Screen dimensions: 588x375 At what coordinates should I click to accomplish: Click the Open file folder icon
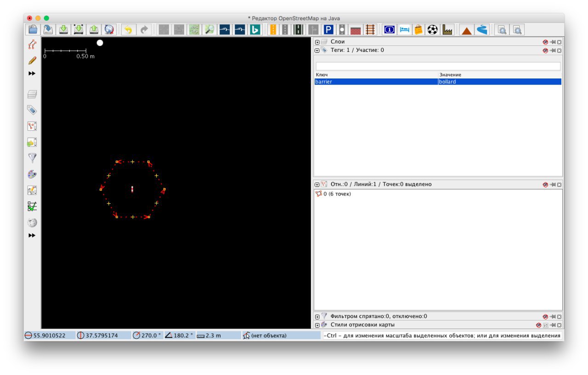pos(33,29)
